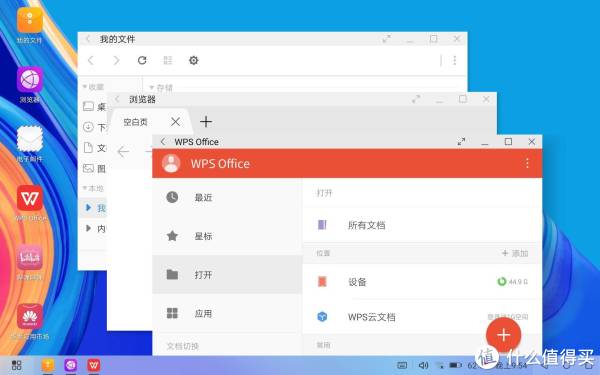Select 最近 in WPS sidebar
Viewport: 600px width, 375px height.
[227, 197]
